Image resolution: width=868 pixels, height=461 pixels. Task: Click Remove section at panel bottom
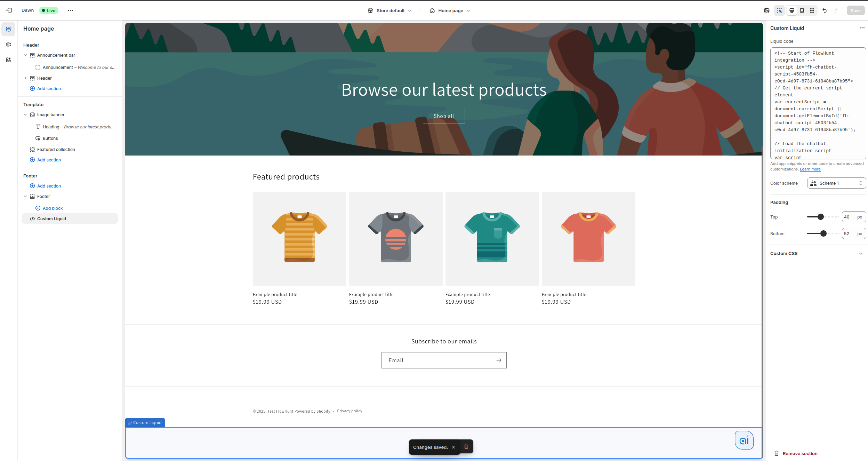tap(796, 453)
